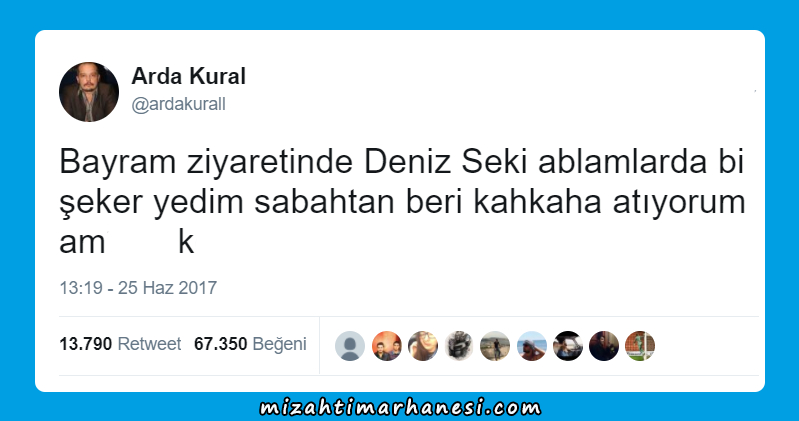The height and width of the screenshot is (421, 799).
Task: Visit the mizahtimarhanesi.com watermark link
Action: [x=400, y=408]
